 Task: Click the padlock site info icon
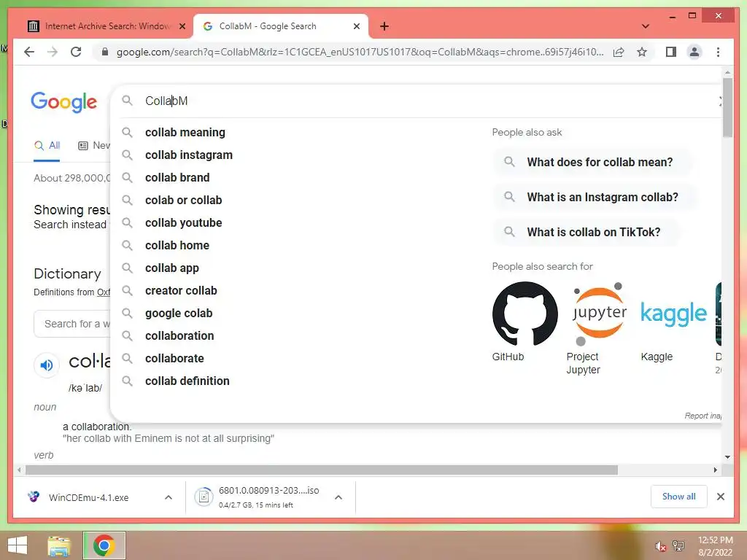pos(105,52)
